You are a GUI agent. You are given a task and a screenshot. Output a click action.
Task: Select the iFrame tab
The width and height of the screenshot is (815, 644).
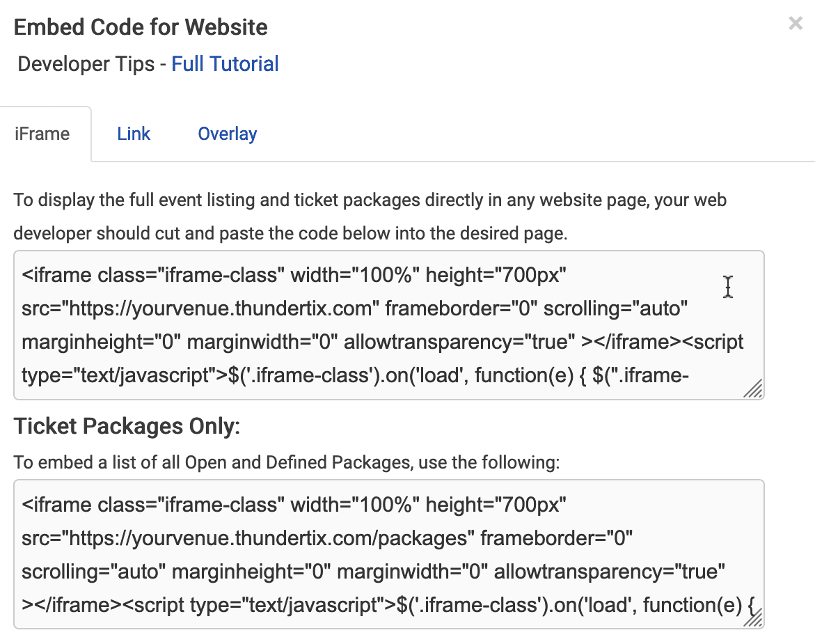(x=42, y=134)
